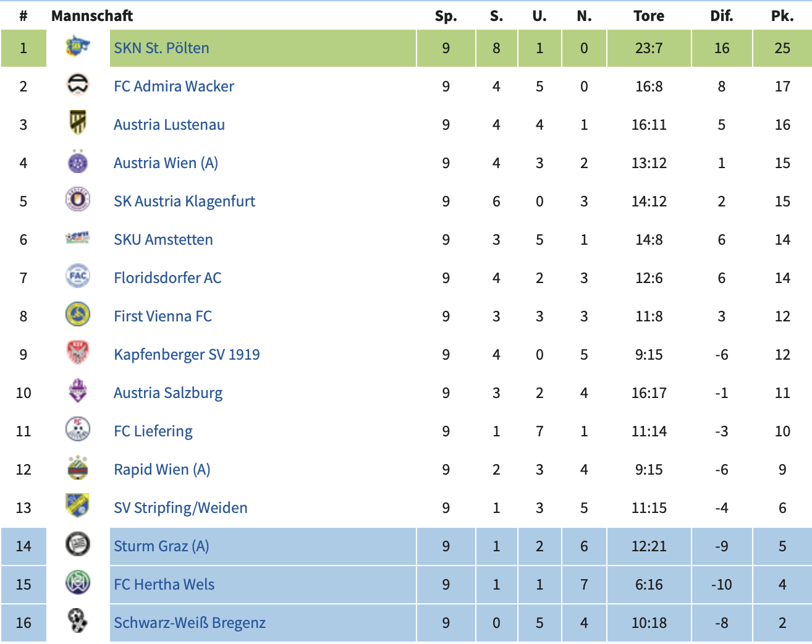Go to the Rapid Wien (A) page

[x=162, y=470]
